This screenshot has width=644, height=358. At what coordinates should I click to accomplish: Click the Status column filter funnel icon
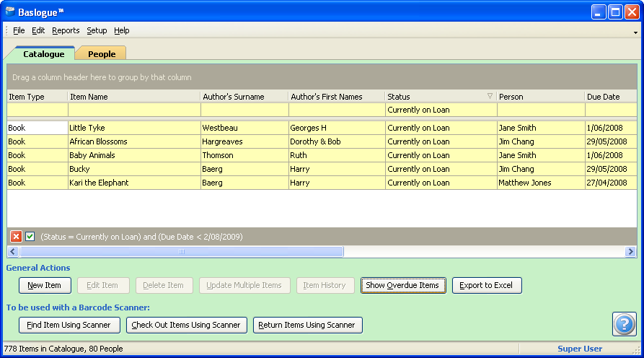(490, 96)
